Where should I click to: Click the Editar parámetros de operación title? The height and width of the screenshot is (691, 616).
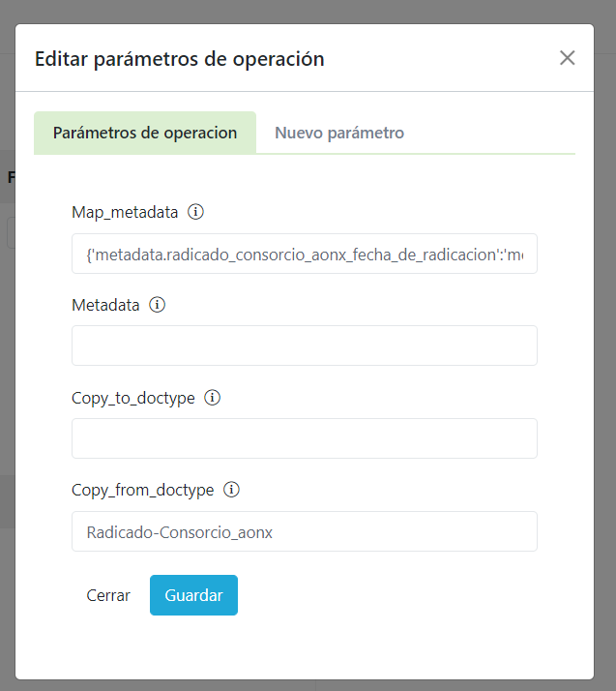point(180,59)
